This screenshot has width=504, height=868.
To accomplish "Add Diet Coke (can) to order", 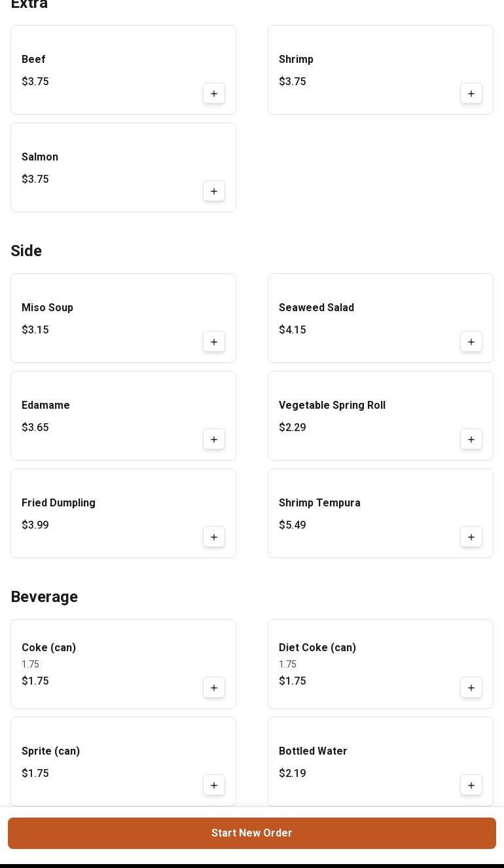I will click(471, 688).
